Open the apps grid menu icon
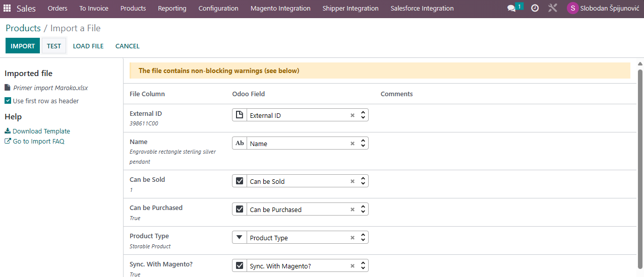Viewport: 644px width, 277px height. [x=7, y=9]
